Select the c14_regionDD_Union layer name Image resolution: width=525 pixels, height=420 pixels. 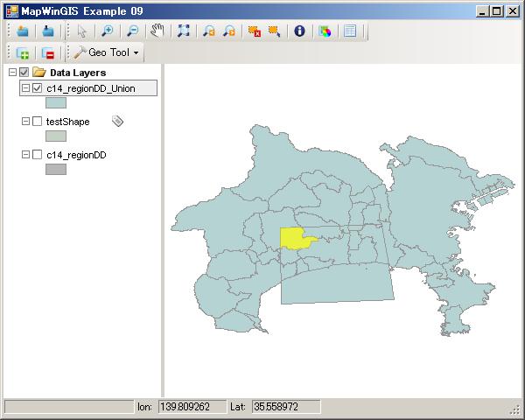coord(91,88)
